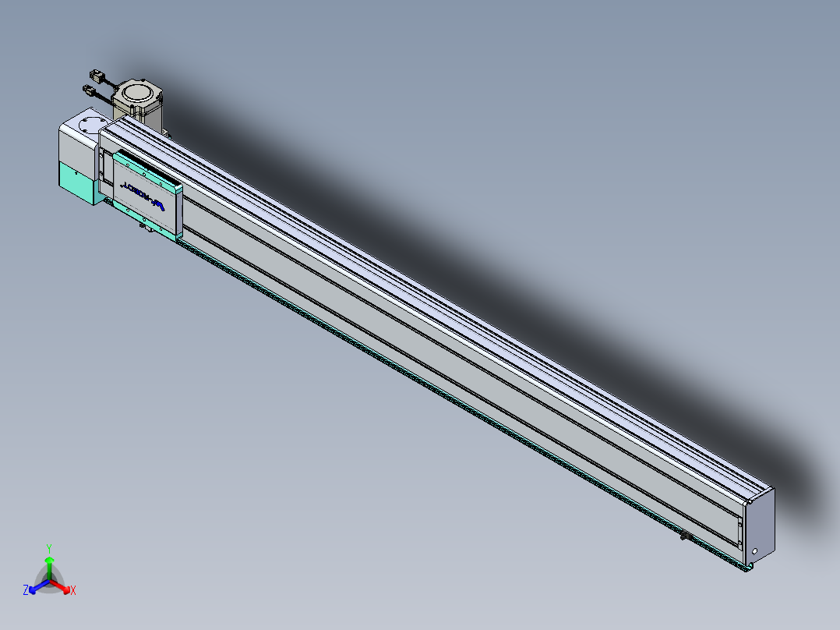Click the blue logo on the slider carriage
Viewport: 840px width, 630px height.
(143, 195)
